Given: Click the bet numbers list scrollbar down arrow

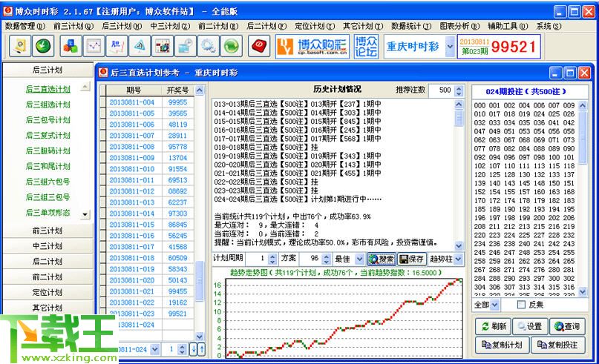Looking at the screenshot, I should (x=583, y=292).
